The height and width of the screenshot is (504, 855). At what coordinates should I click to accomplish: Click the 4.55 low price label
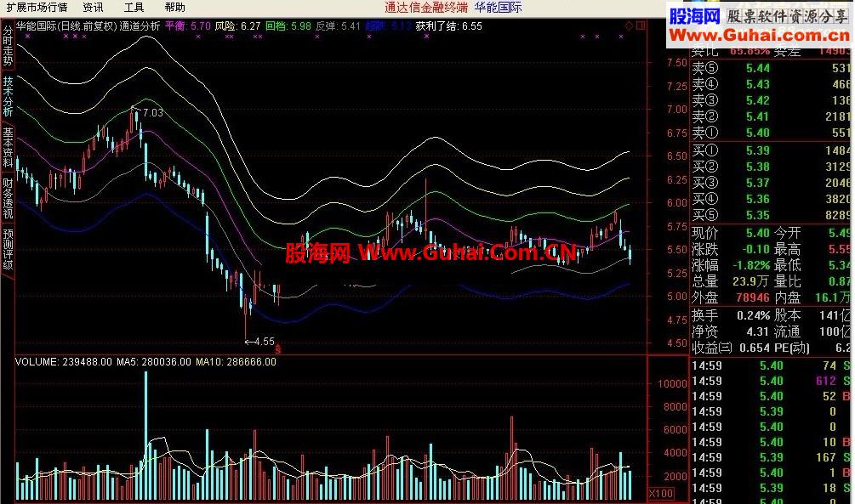tap(265, 342)
